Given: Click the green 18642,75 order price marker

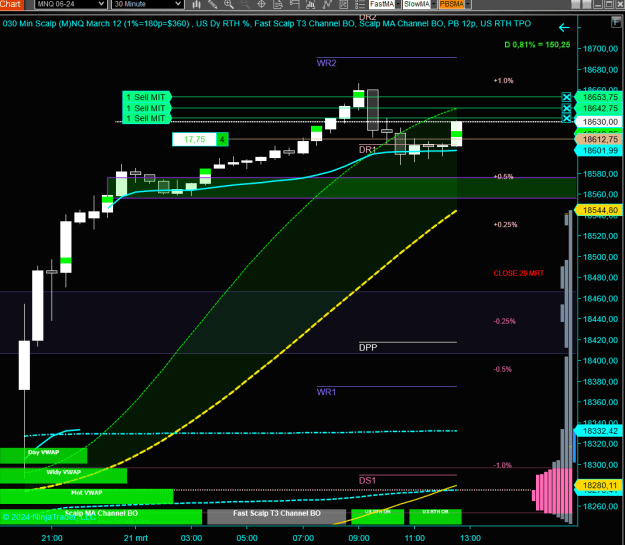Looking at the screenshot, I should (x=599, y=108).
